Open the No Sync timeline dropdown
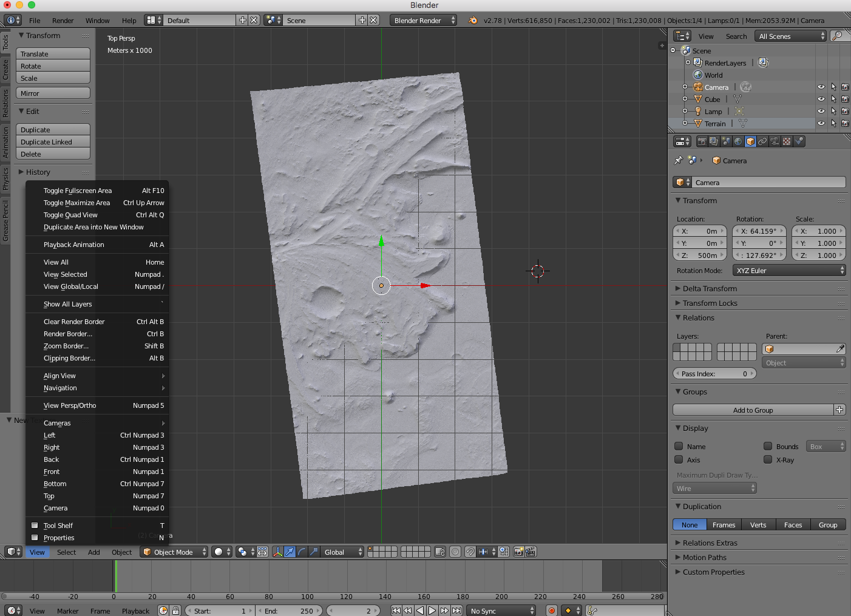 coord(502,611)
